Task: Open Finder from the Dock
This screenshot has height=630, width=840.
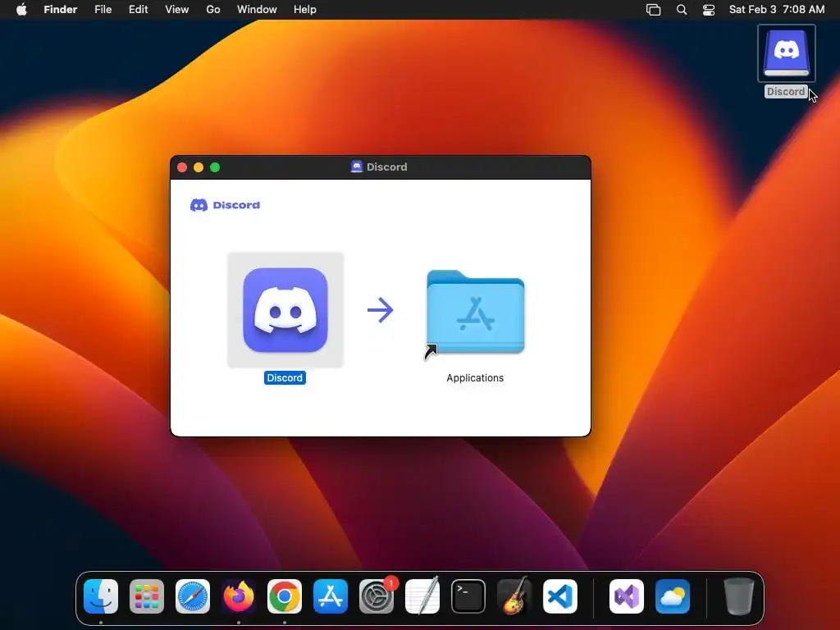Action: click(101, 596)
